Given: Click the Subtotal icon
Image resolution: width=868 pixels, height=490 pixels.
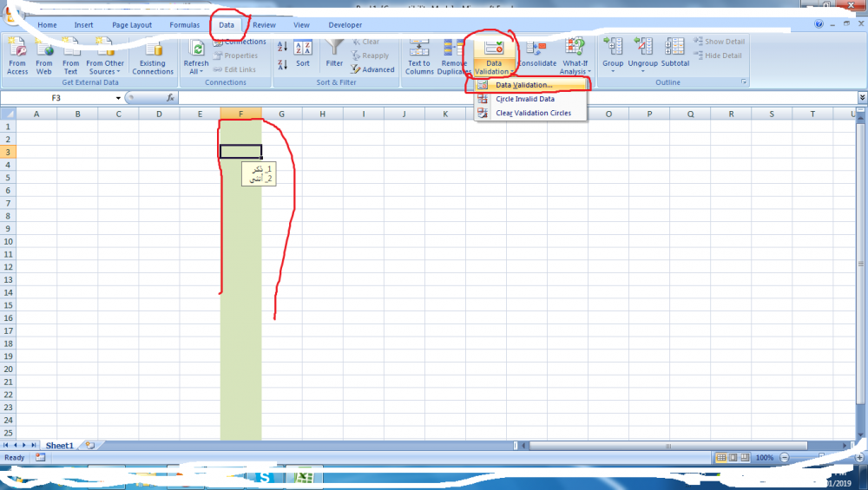Looking at the screenshot, I should point(675,54).
